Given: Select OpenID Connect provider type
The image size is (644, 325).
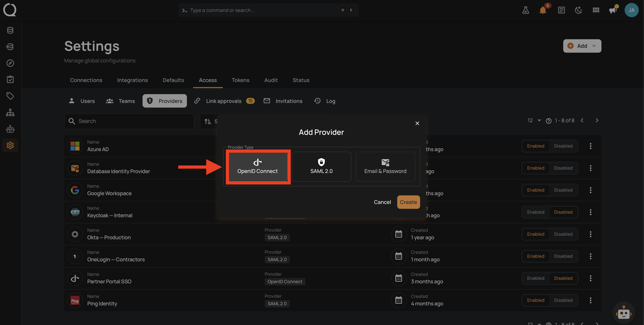Looking at the screenshot, I should [258, 167].
